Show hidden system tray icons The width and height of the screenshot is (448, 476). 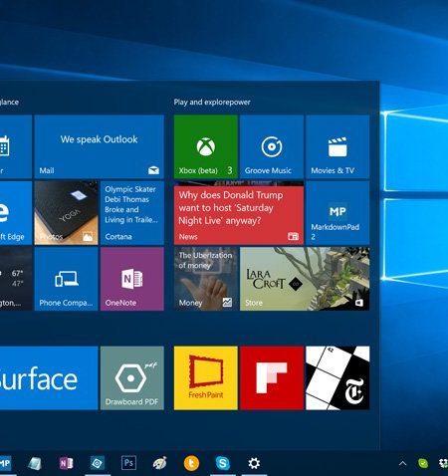402,463
